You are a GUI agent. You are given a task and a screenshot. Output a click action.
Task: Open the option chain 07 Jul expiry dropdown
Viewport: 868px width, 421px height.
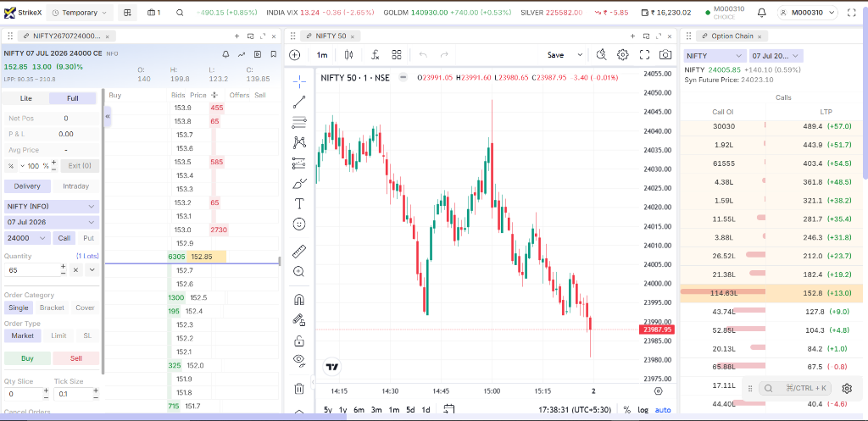[x=776, y=56]
